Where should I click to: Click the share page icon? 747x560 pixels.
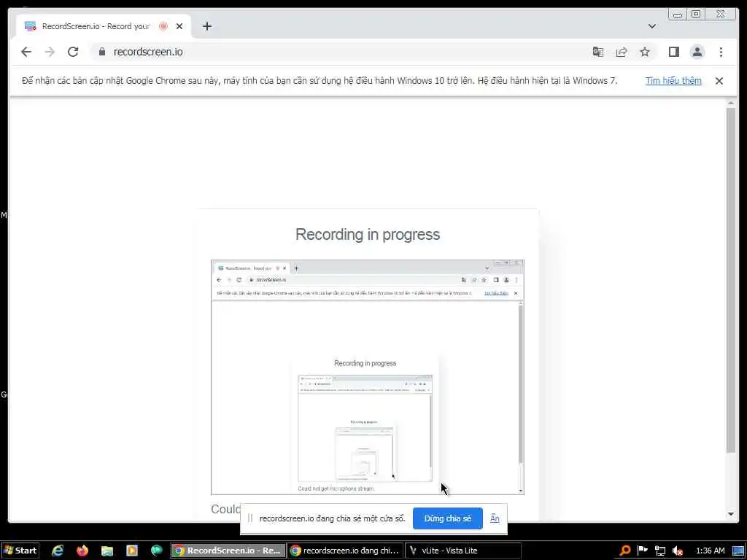622,52
